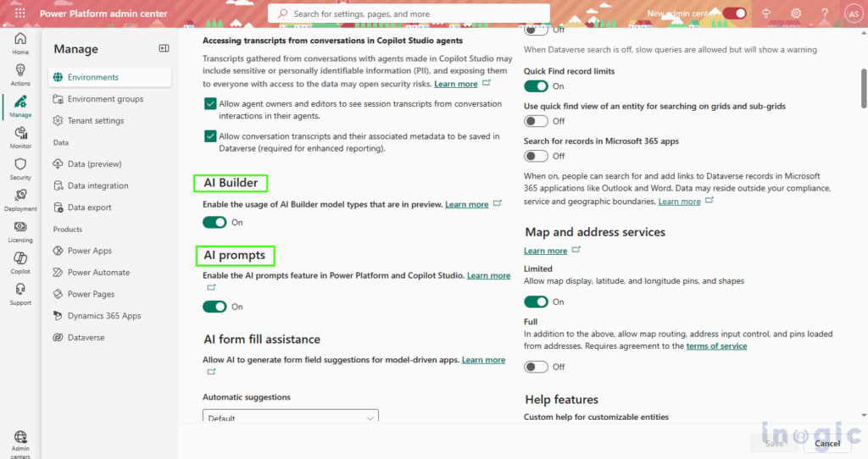Viewport: 868px width, 459px height.
Task: Select Environment groups in Manage menu
Action: tap(105, 99)
